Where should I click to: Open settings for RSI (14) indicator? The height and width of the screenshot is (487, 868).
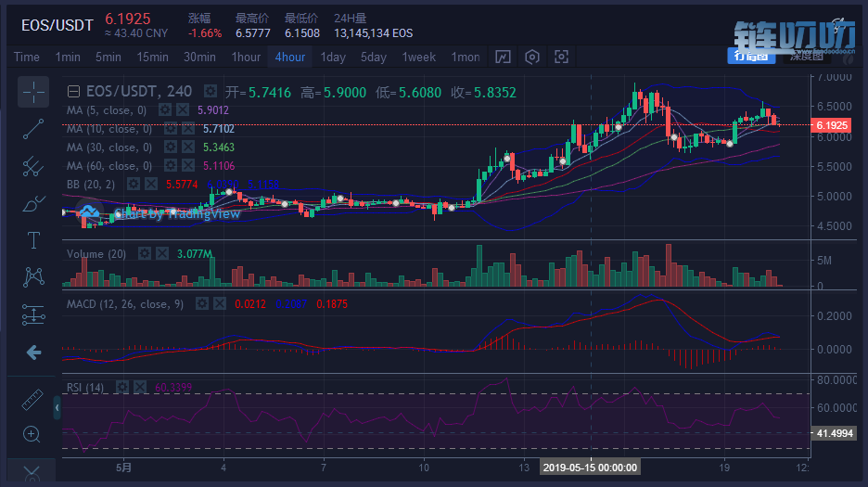(121, 387)
